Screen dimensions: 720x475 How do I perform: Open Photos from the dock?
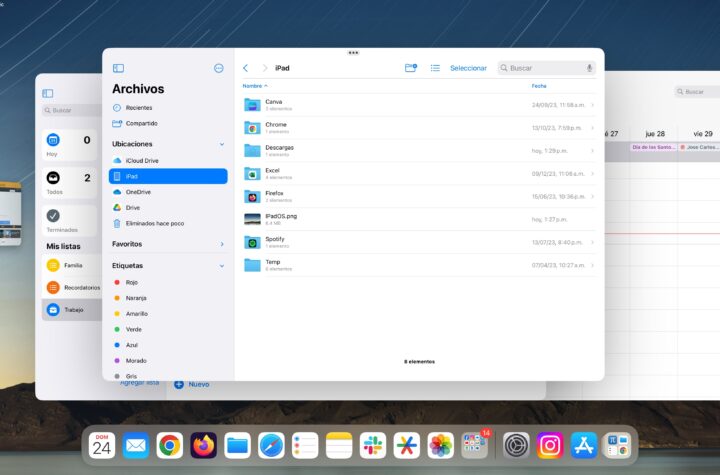click(x=440, y=445)
